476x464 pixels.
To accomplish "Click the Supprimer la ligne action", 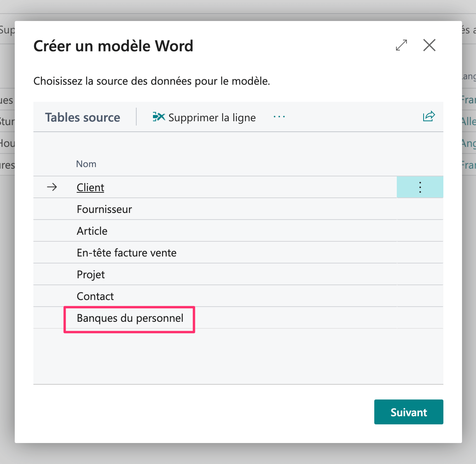I will (204, 117).
